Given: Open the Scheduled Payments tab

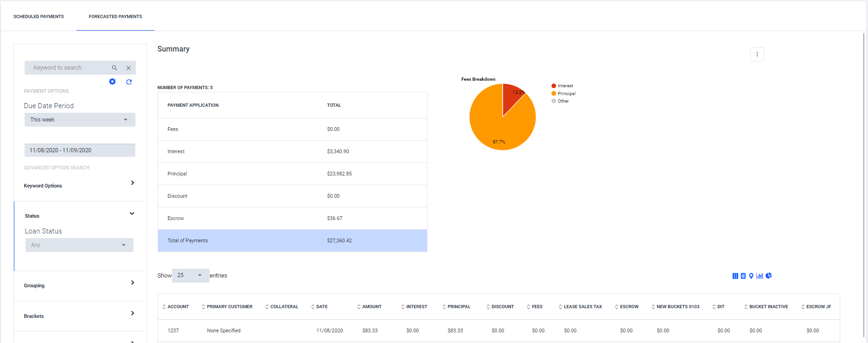Looking at the screenshot, I should click(x=38, y=16).
